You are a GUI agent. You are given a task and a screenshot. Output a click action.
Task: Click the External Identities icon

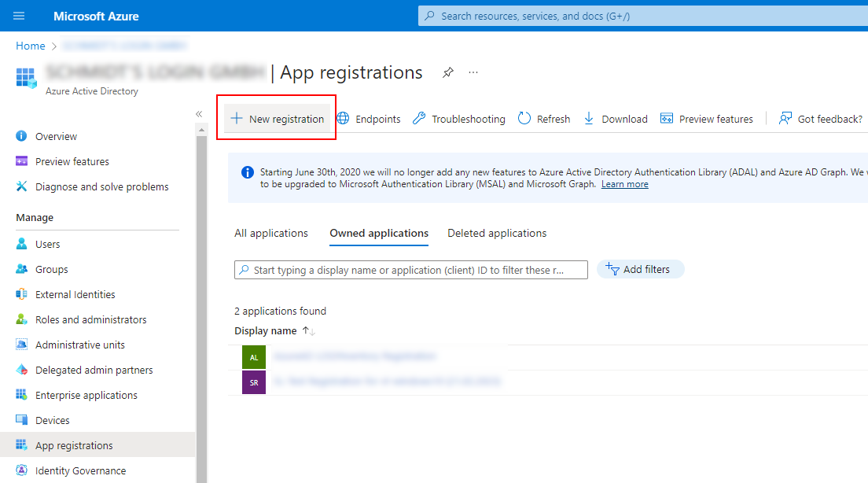pyautogui.click(x=21, y=294)
